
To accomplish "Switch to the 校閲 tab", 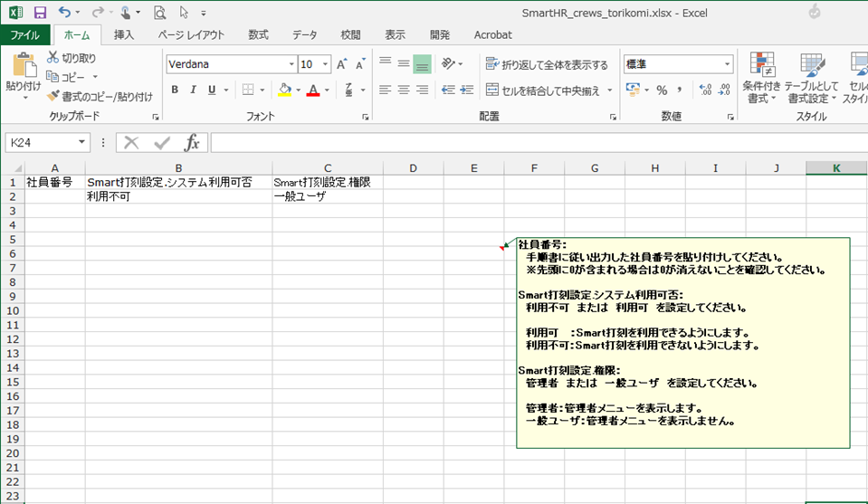I will click(x=350, y=35).
